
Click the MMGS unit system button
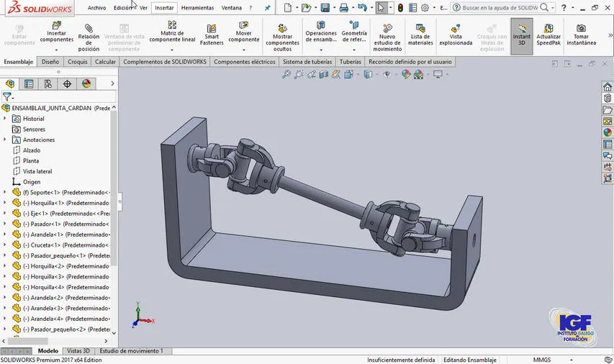[x=541, y=360]
